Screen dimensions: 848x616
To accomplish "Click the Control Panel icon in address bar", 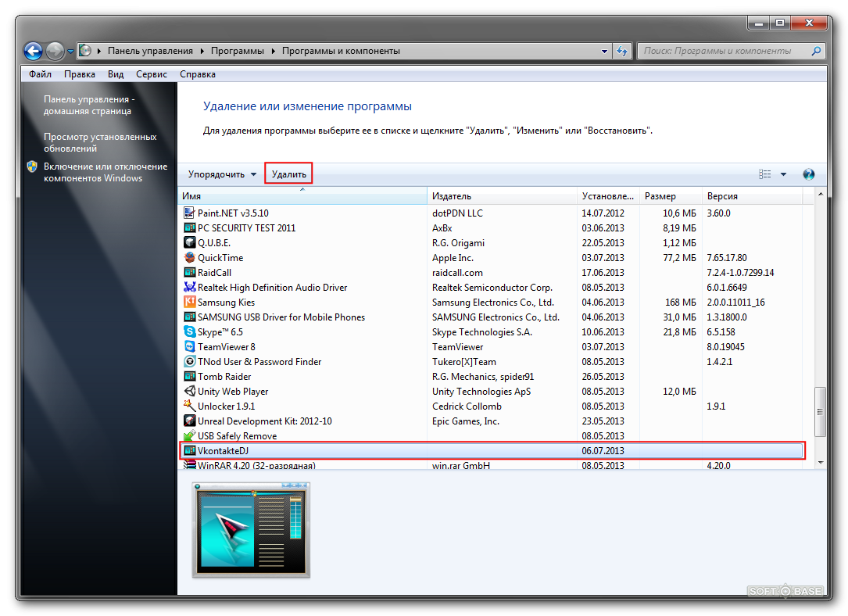I will [x=85, y=50].
